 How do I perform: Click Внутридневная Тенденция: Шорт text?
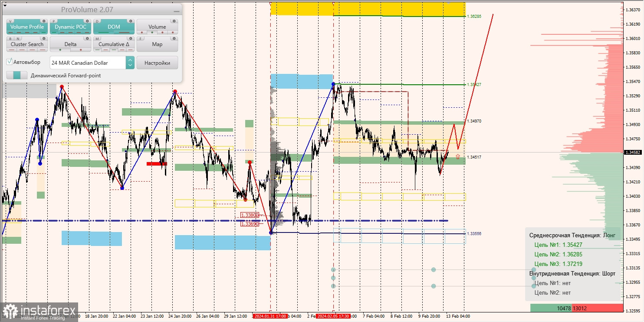coord(572,273)
